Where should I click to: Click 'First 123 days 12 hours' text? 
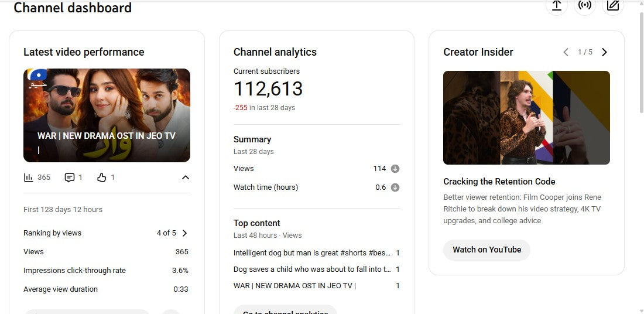click(63, 210)
